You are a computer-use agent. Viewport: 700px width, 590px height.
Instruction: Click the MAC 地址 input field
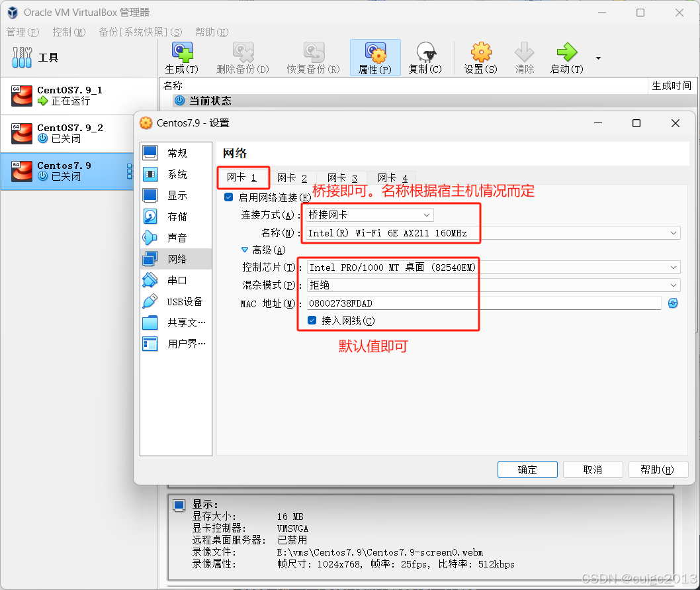(484, 303)
